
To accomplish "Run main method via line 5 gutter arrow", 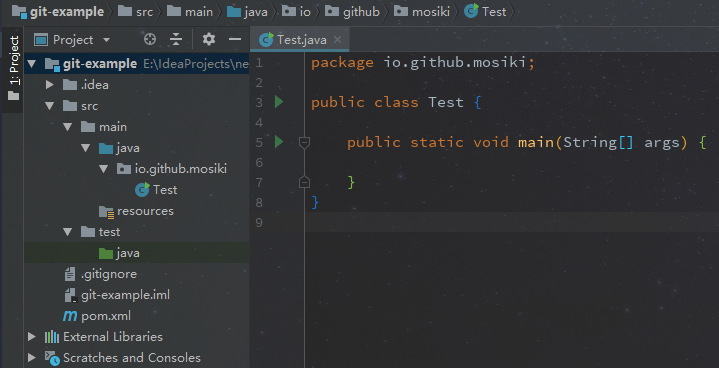I will (x=279, y=142).
